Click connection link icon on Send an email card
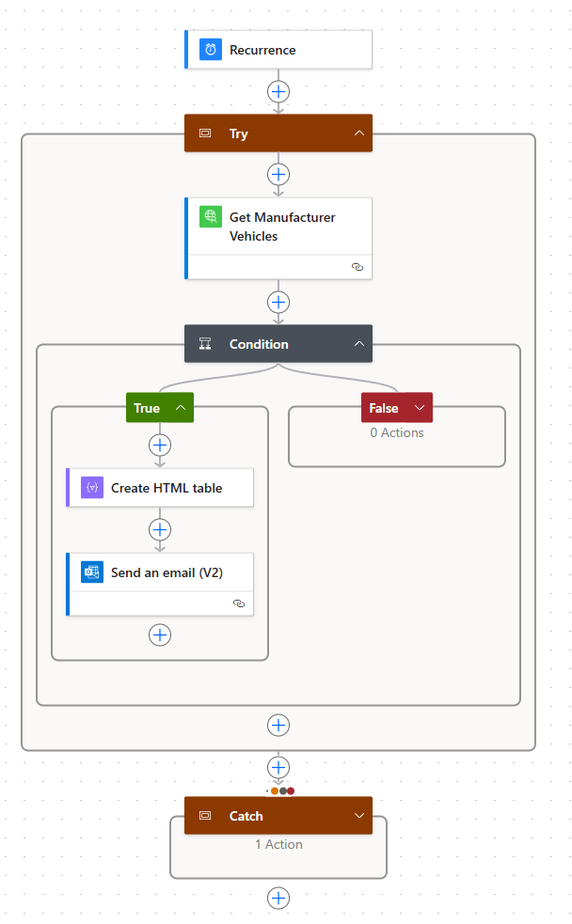This screenshot has height=924, width=572. pyautogui.click(x=239, y=603)
